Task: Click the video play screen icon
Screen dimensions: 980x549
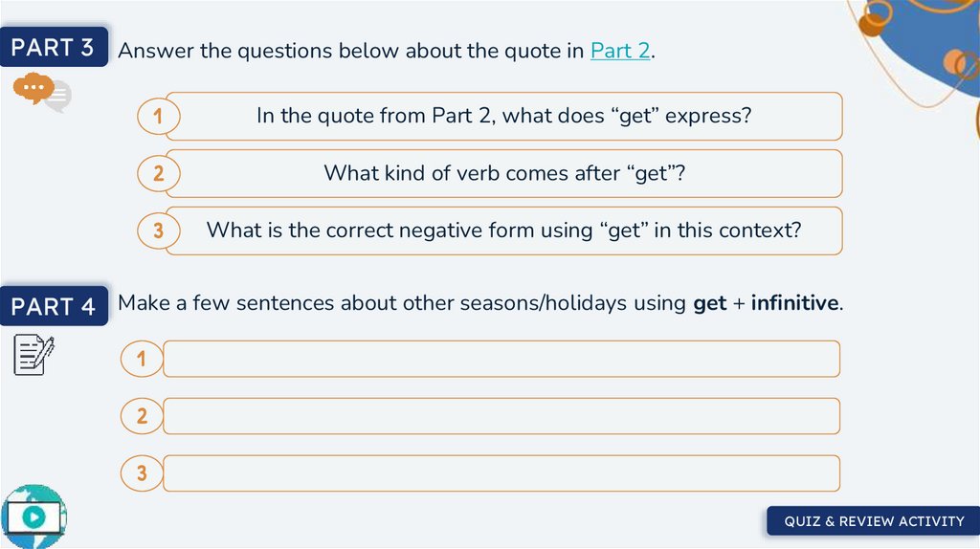Action: tap(34, 516)
